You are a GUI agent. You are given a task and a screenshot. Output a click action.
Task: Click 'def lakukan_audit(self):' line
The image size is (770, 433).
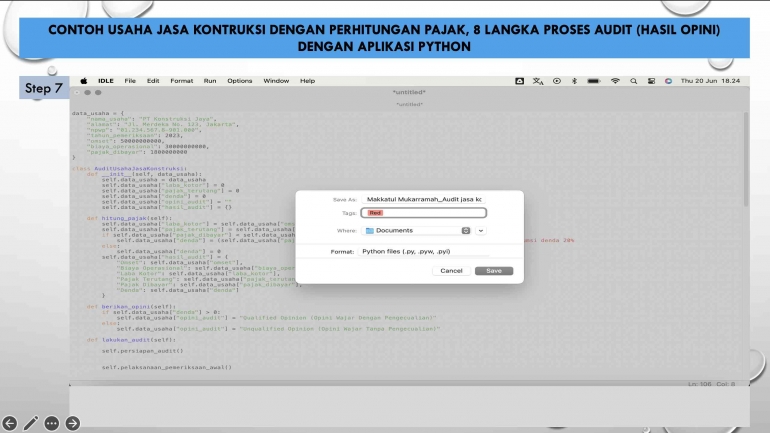click(x=131, y=340)
